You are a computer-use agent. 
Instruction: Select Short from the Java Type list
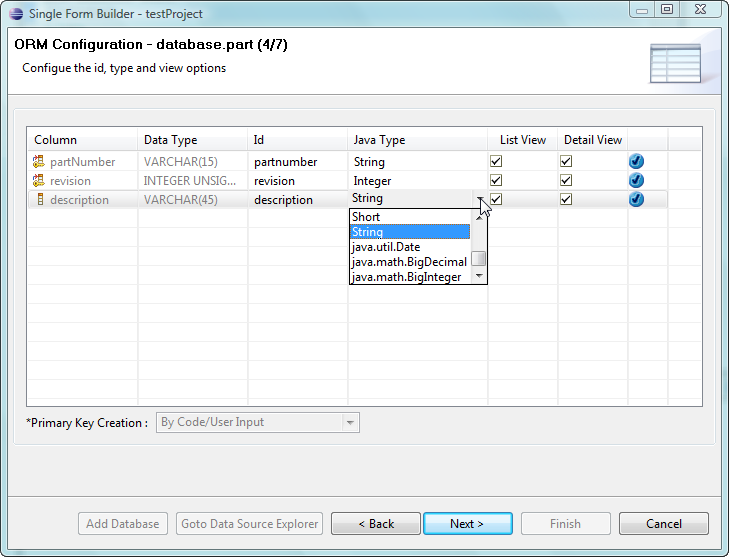tap(366, 217)
